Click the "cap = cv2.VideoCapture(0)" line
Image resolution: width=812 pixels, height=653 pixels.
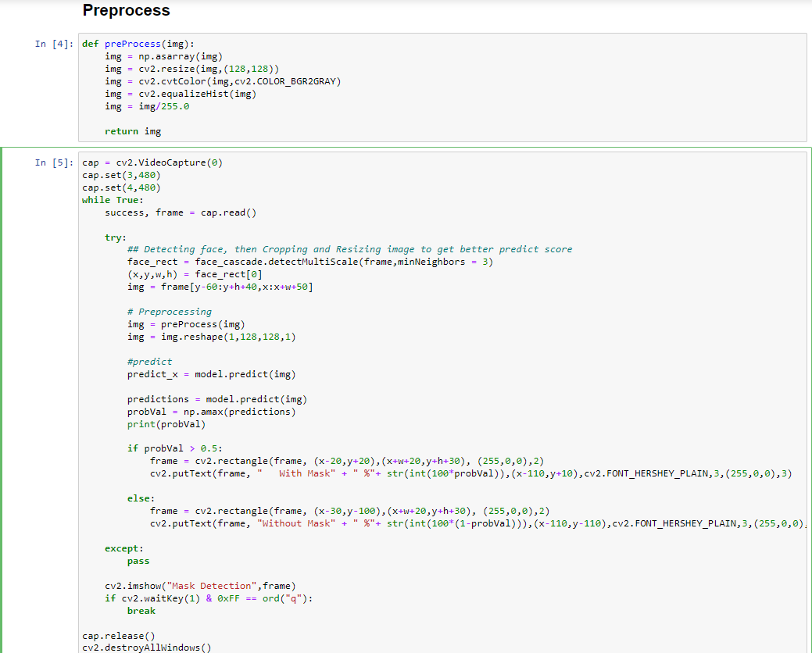[152, 163]
